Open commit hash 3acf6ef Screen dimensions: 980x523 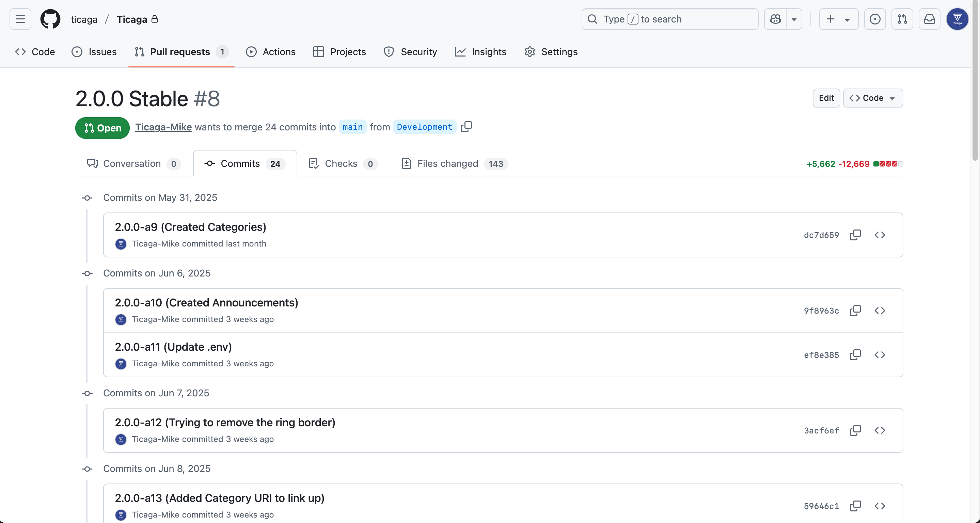pos(821,431)
